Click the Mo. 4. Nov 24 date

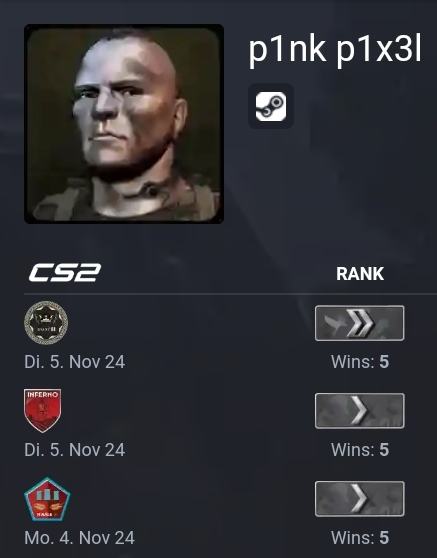[x=80, y=538]
